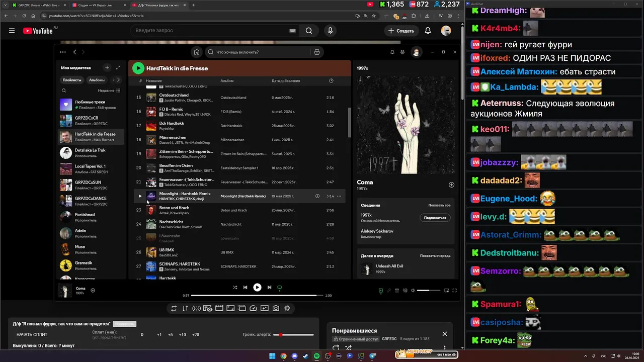Play the Moonlight - Hardtekk Remix row
Viewport: 644px width, 362px height.
pyautogui.click(x=140, y=196)
